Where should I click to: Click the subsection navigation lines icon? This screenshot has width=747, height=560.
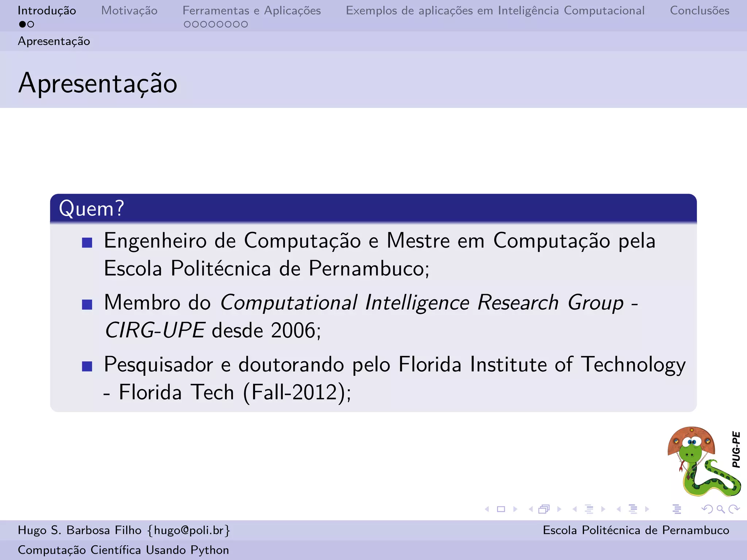pyautogui.click(x=589, y=509)
